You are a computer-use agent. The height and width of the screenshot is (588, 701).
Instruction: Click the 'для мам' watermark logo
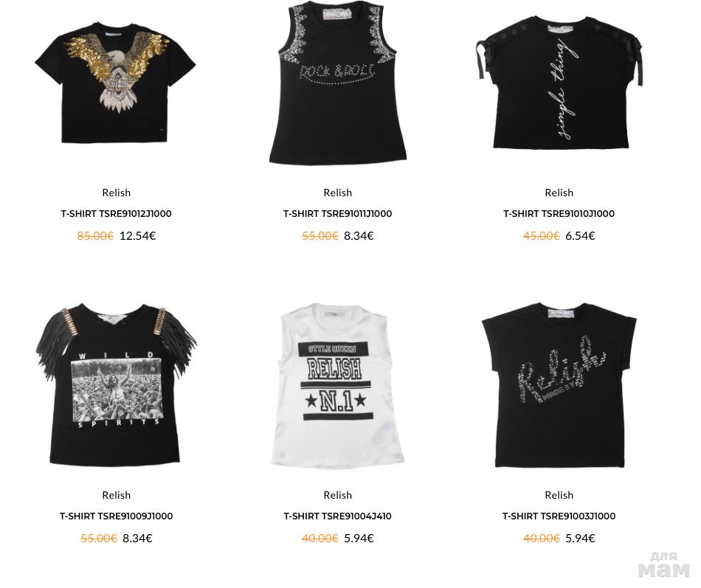[664, 566]
